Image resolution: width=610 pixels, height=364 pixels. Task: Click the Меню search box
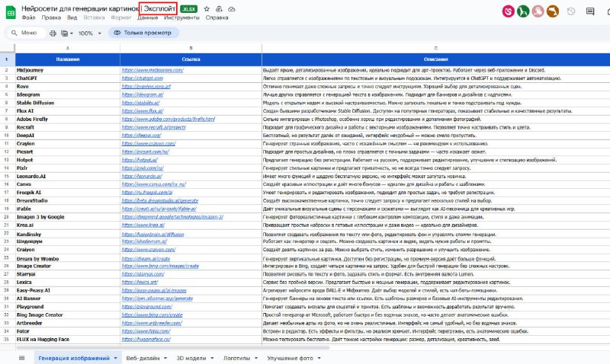[26, 33]
